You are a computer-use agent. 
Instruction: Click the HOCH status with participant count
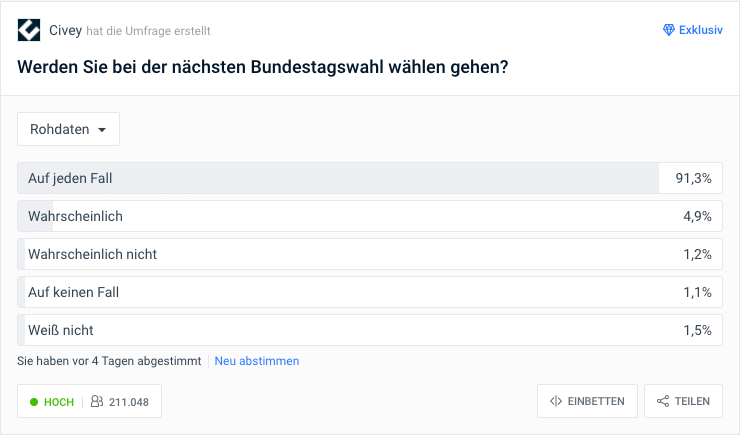pyautogui.click(x=90, y=402)
